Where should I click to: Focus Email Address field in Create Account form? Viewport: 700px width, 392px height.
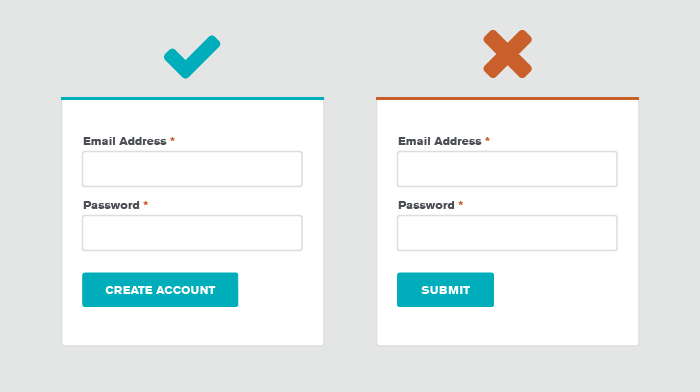(192, 169)
